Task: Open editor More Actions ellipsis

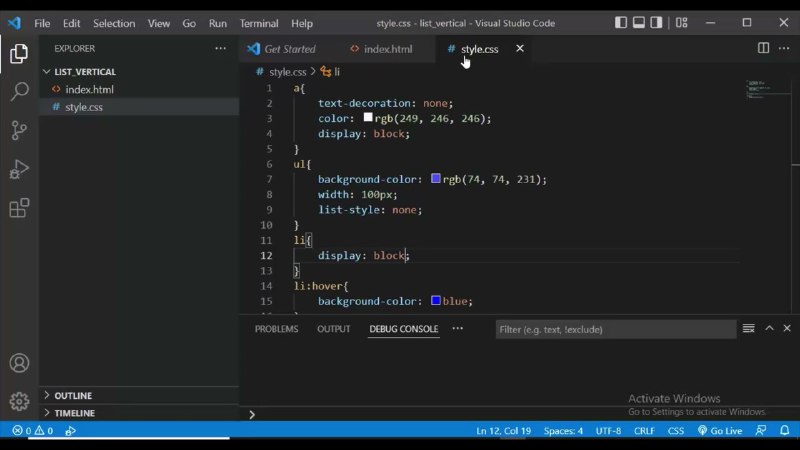Action: [x=784, y=48]
